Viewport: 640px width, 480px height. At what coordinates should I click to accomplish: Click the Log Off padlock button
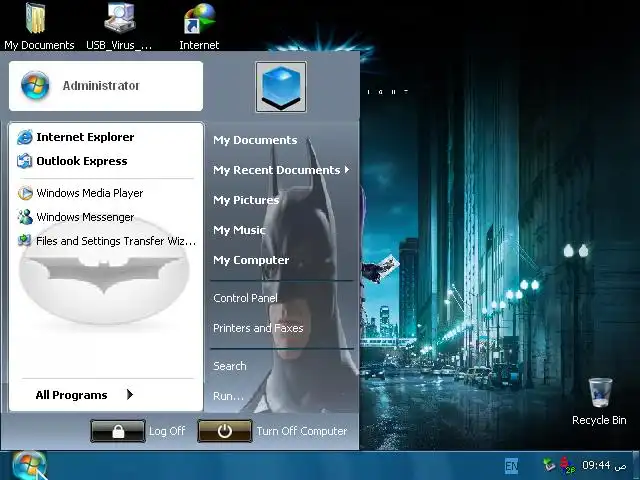(118, 431)
